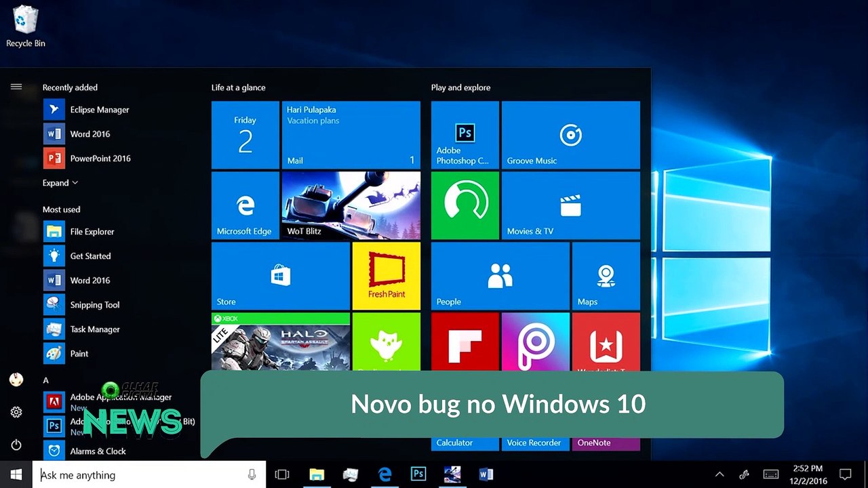Open Task View on the taskbar
Screen dimensions: 868x488
[282, 474]
